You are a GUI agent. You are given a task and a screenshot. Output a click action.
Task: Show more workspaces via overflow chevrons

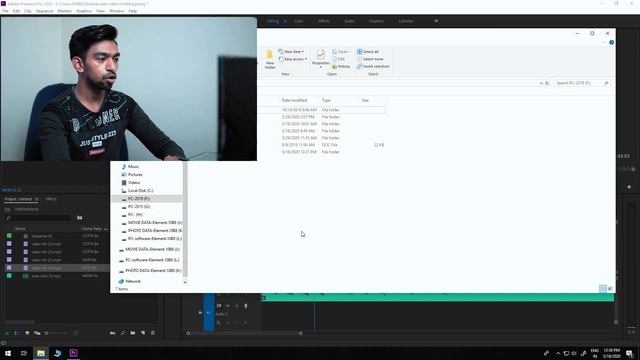coord(436,21)
